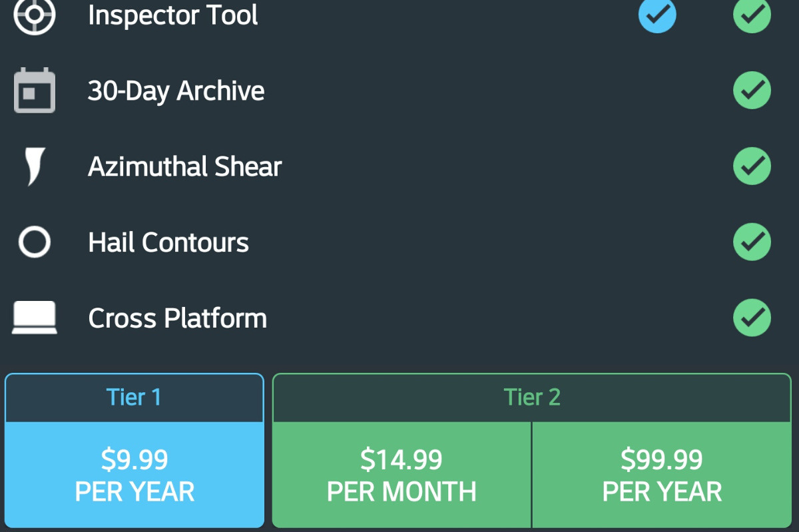Choose Tier 2 $14.99 per month plan
Screen dimensions: 799x532
tap(401, 475)
